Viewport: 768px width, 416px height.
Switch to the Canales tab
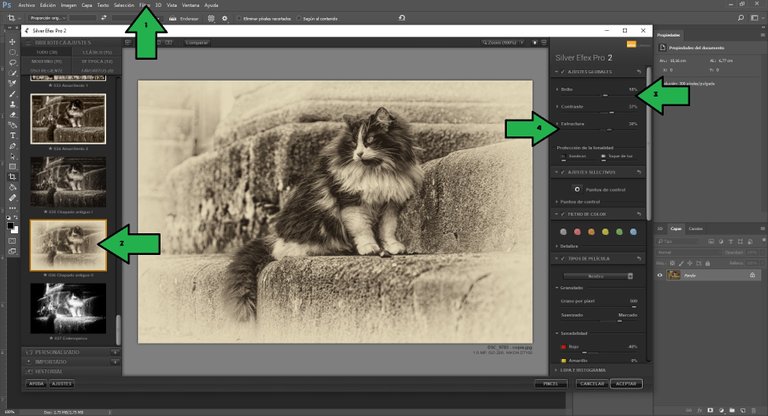[696, 229]
